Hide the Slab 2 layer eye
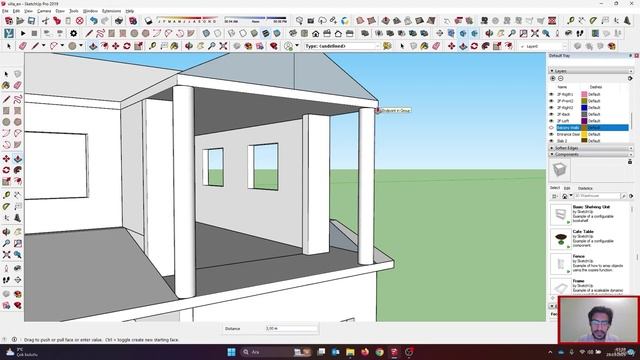This screenshot has height=360, width=640. [x=551, y=141]
